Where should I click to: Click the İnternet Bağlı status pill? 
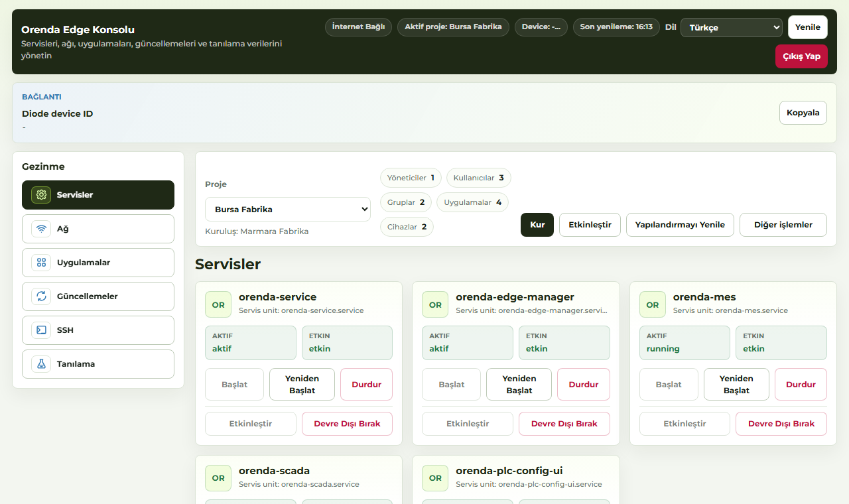(358, 27)
